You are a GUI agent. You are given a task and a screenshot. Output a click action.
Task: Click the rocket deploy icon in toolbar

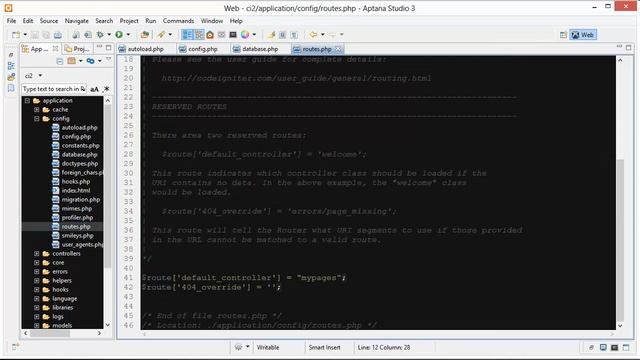[162, 35]
